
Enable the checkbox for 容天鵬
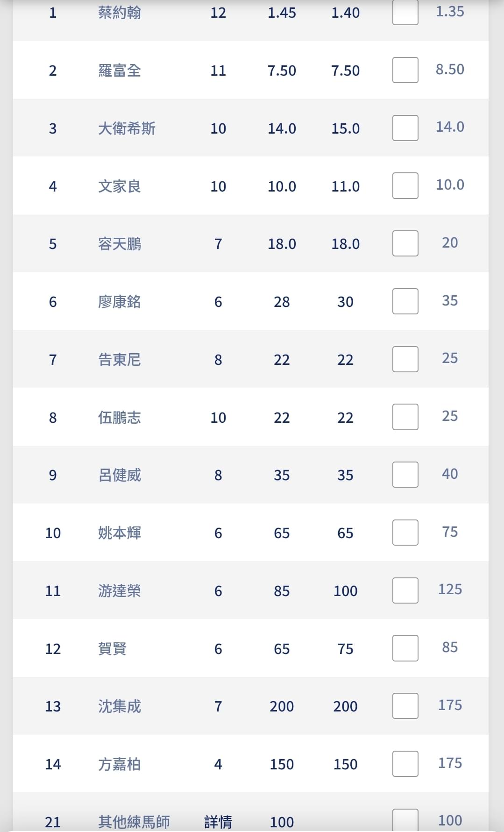click(x=405, y=243)
